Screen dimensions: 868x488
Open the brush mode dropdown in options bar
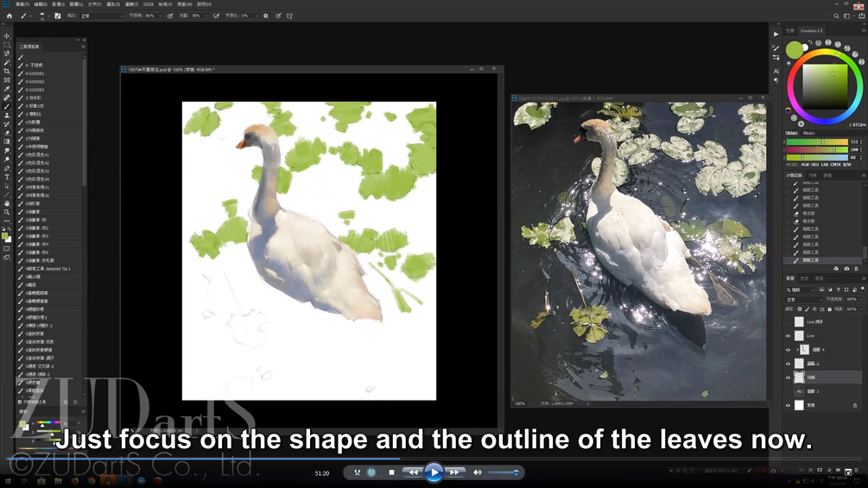(103, 16)
